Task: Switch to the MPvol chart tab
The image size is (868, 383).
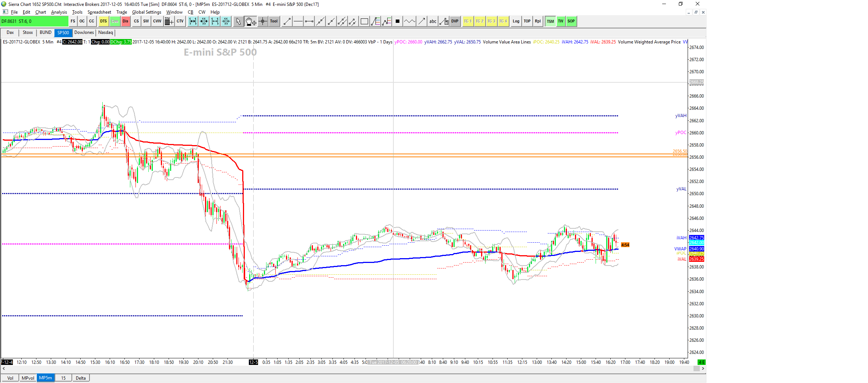Action: click(x=28, y=378)
